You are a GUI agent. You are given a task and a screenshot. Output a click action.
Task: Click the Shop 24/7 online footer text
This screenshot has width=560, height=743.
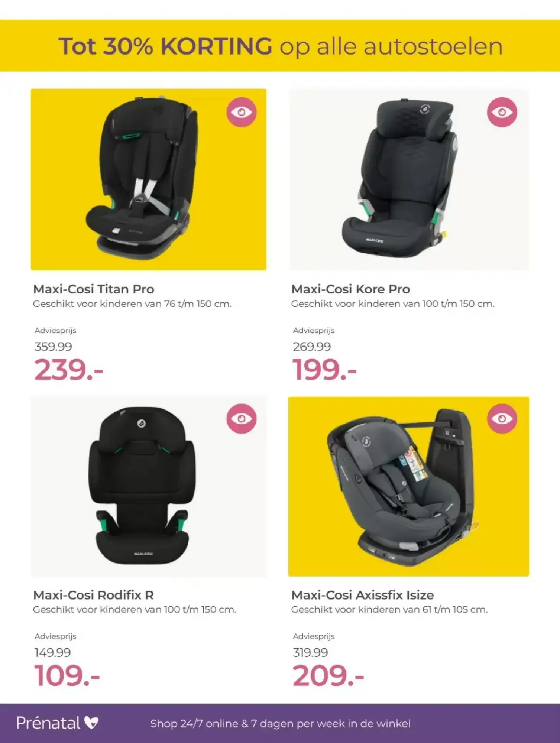click(x=281, y=724)
